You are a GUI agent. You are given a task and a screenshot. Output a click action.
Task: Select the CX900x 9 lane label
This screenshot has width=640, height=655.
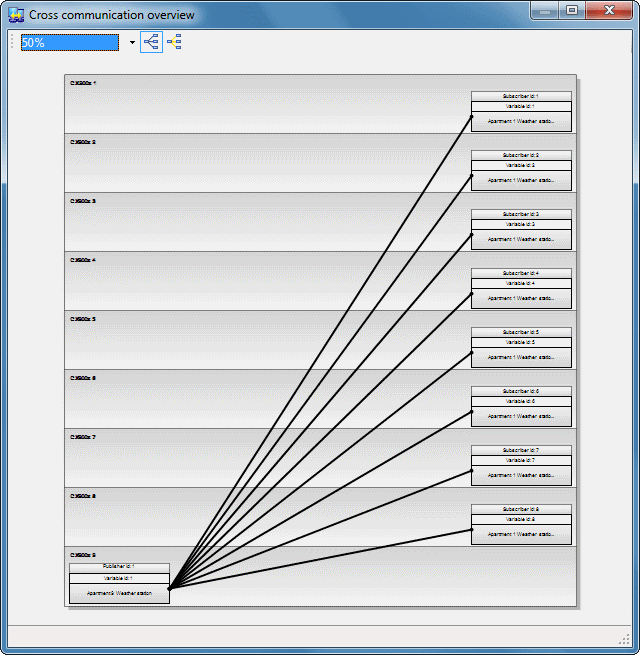pyautogui.click(x=83, y=555)
